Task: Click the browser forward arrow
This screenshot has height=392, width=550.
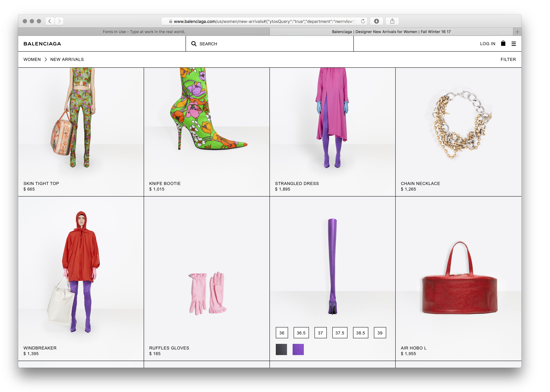Action: tap(59, 21)
